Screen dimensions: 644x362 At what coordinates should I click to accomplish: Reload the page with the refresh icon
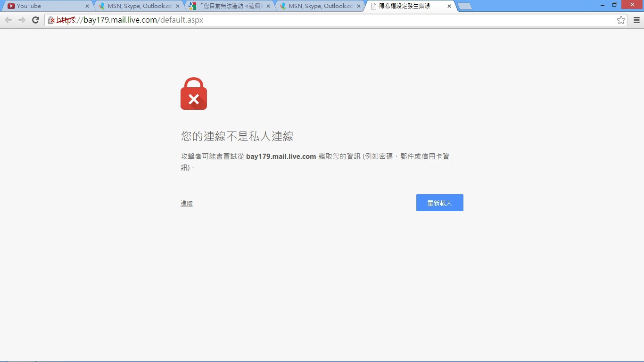pos(35,20)
